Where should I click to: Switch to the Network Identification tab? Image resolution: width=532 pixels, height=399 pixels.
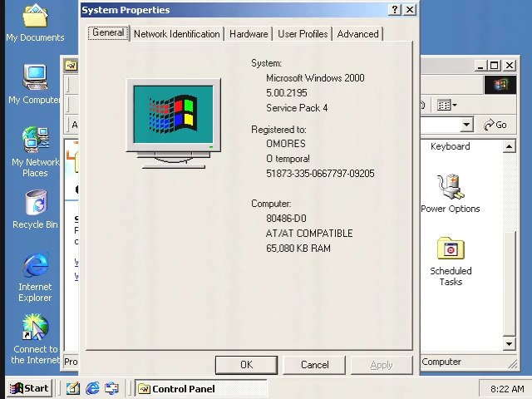click(177, 34)
